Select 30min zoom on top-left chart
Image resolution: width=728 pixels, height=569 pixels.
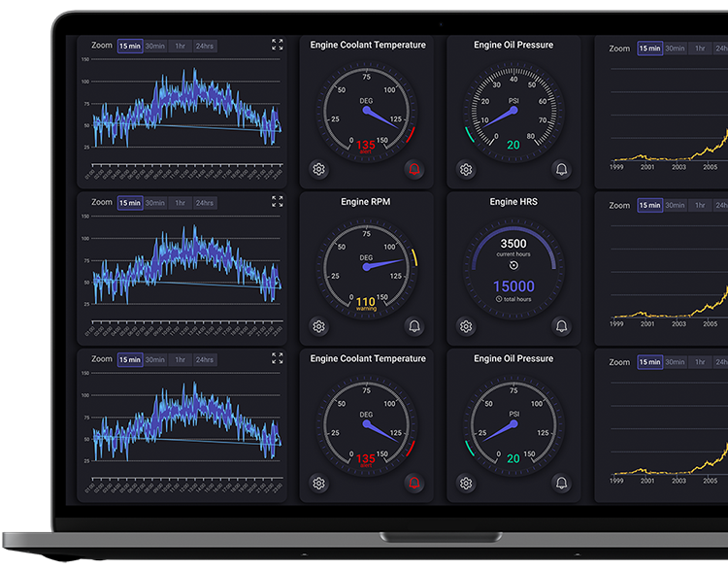[155, 46]
